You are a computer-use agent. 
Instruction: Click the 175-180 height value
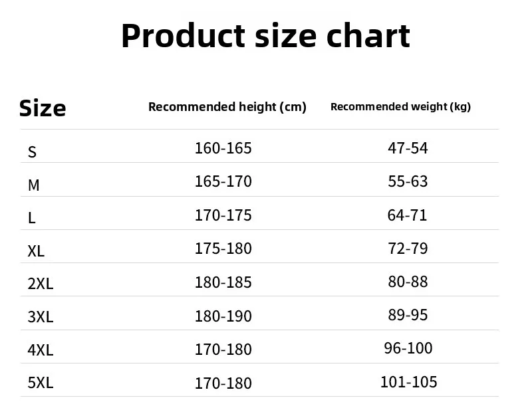223,249
